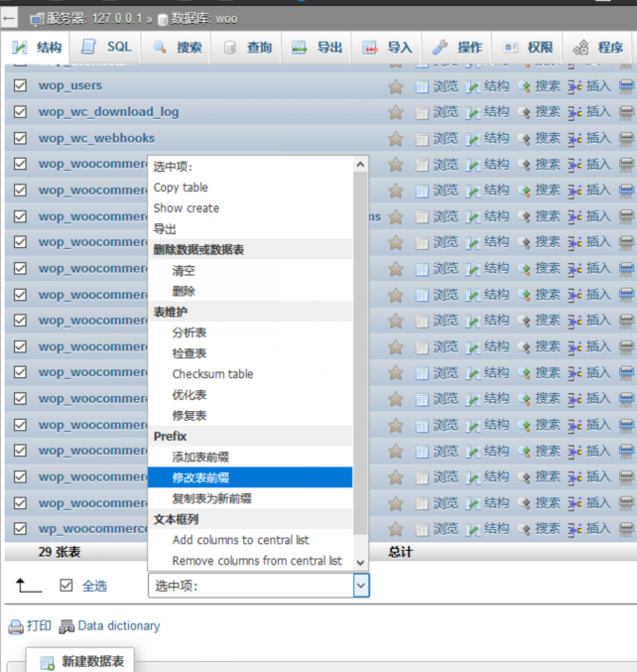Click the search icon in wop_users row
Viewport: 637px width, 672px height.
click(x=524, y=86)
